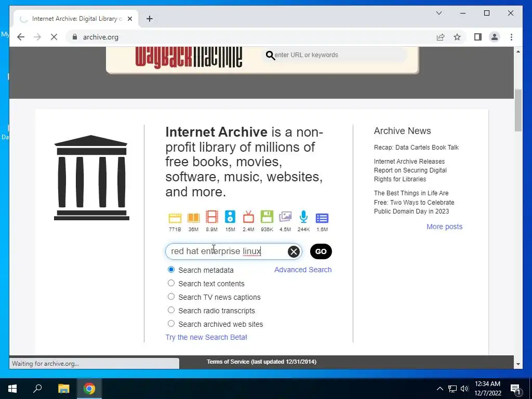Click the volume speaker tray icon
This screenshot has height=399, width=532.
(464, 389)
